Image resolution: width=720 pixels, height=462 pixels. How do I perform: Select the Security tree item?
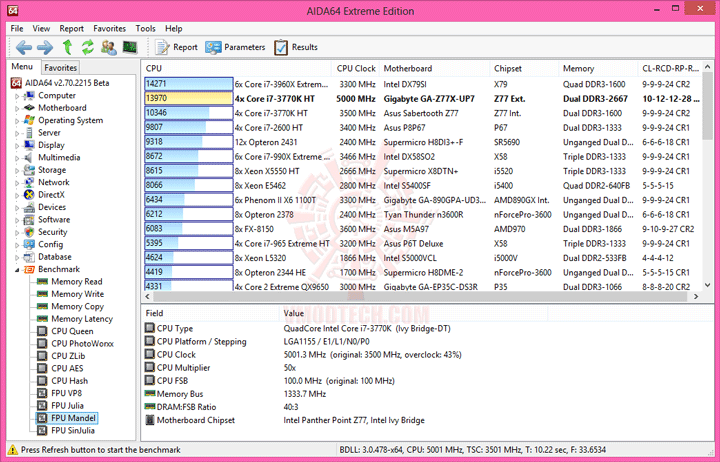(46, 232)
